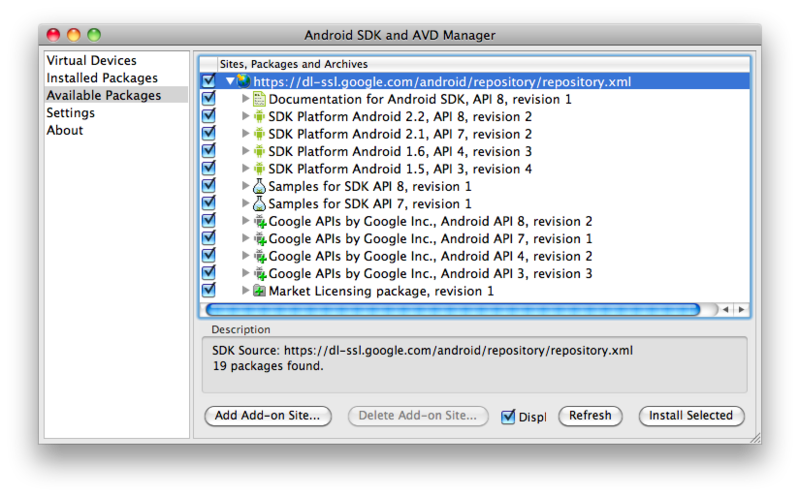Screen dimensions: 800x497
Task: Click add-on icon for Google APIs API 4
Action: (260, 256)
